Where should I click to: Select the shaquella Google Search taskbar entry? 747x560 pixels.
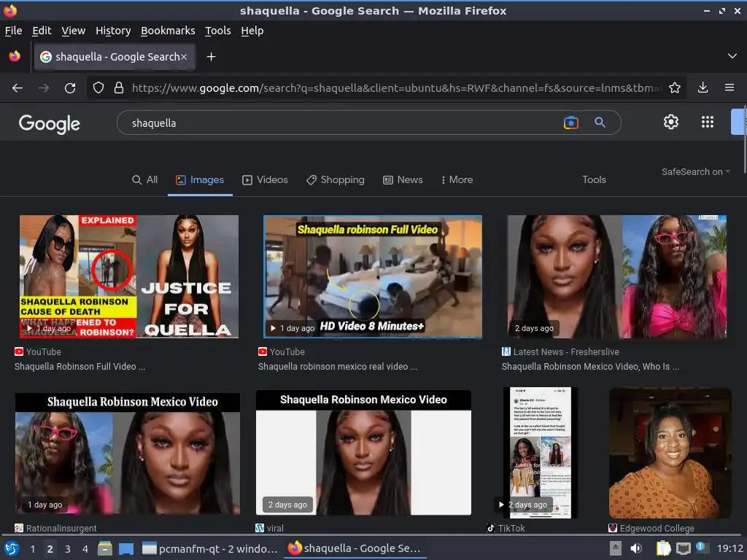click(354, 548)
